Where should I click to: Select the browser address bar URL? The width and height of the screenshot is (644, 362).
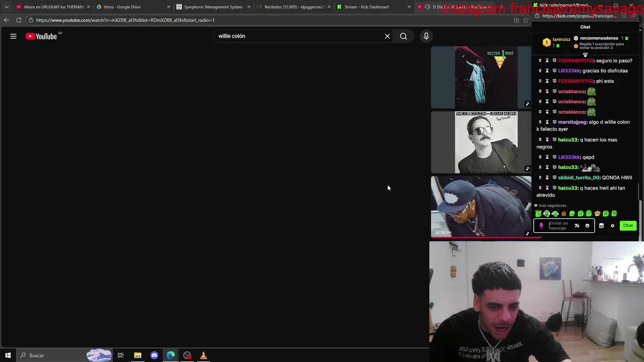point(125,20)
